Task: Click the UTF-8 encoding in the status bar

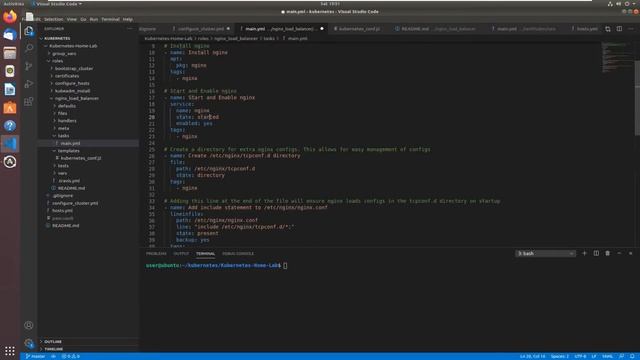Action: point(580,356)
